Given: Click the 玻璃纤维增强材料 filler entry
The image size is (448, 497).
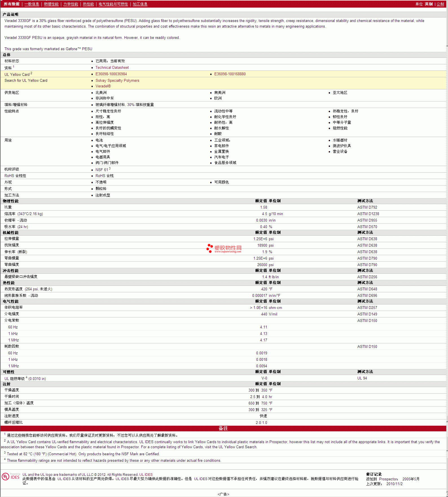Looking at the screenshot, I should pos(125,105).
